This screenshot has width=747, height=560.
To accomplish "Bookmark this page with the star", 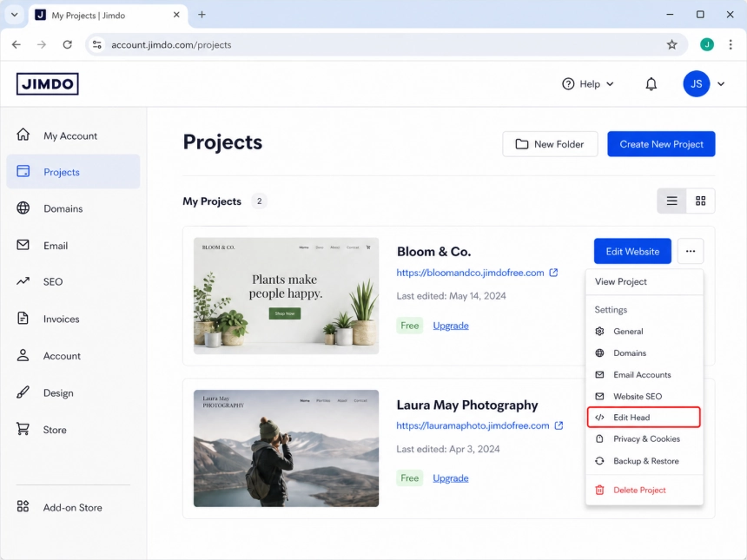I will tap(671, 45).
